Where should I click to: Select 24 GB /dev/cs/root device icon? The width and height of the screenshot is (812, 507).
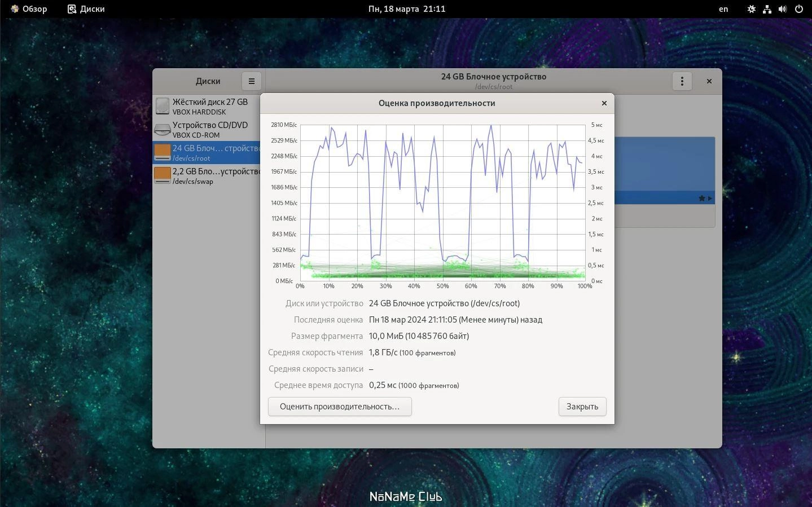coord(163,153)
